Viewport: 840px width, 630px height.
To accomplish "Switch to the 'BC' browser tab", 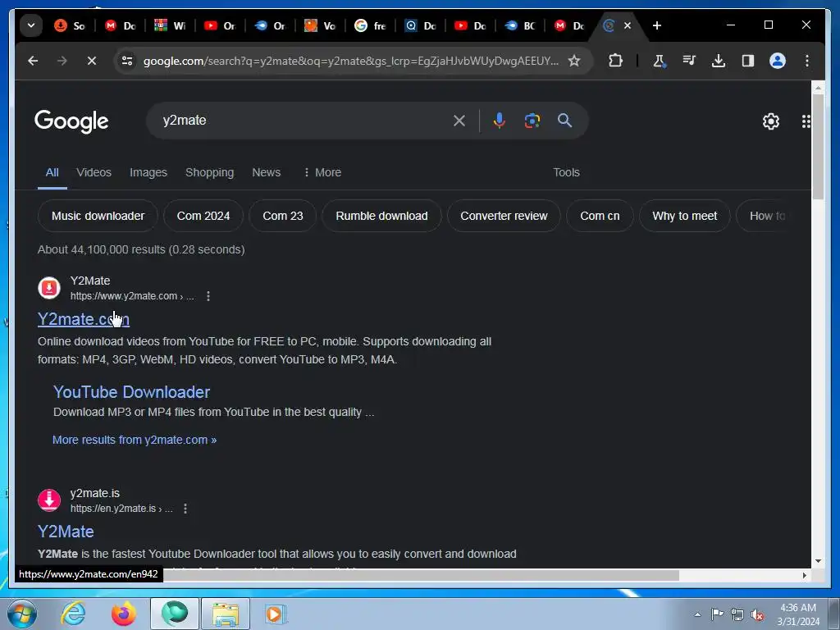I will (521, 25).
